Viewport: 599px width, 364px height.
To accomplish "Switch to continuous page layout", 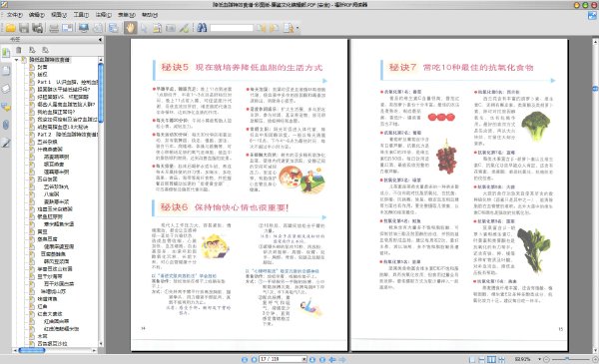I will point(482,359).
